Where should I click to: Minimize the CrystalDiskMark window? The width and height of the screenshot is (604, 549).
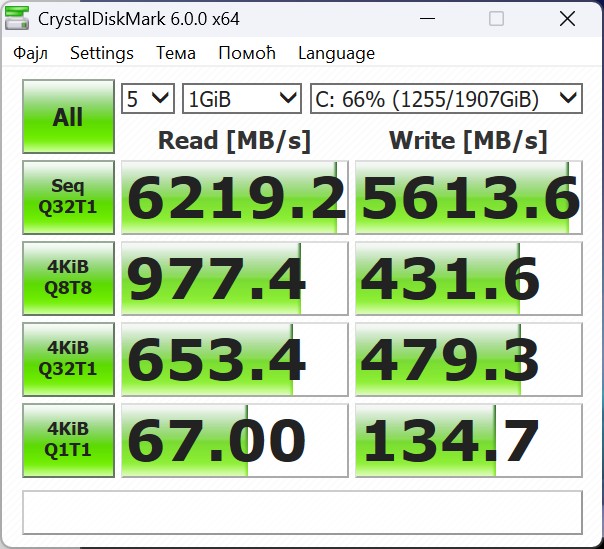pos(428,18)
